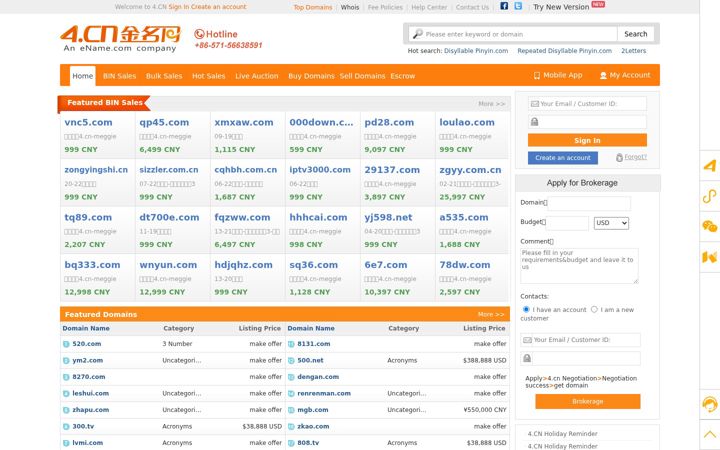Open the loulao.com featured domain listing

(x=467, y=122)
